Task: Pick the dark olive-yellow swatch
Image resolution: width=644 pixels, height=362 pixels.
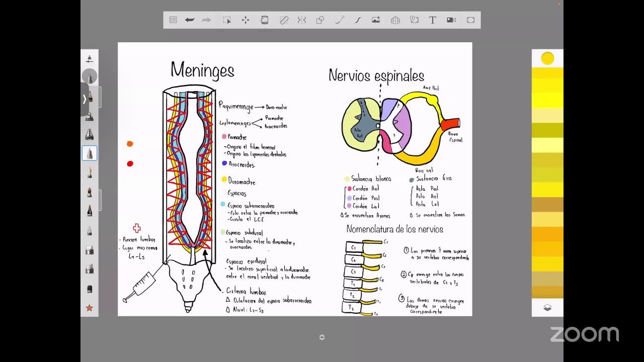Action: tap(547, 130)
